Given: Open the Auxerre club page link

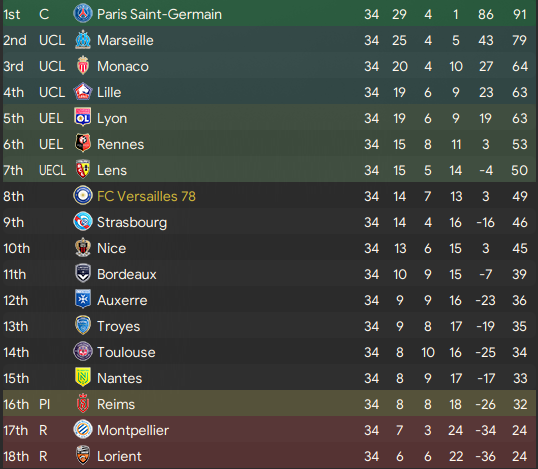Looking at the screenshot, I should tap(122, 300).
